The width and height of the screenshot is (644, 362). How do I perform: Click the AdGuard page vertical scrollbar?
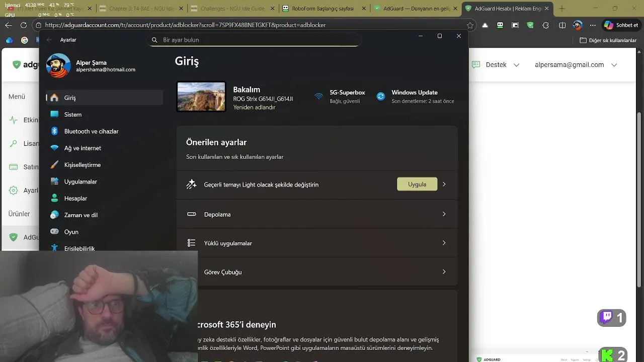click(x=639, y=201)
